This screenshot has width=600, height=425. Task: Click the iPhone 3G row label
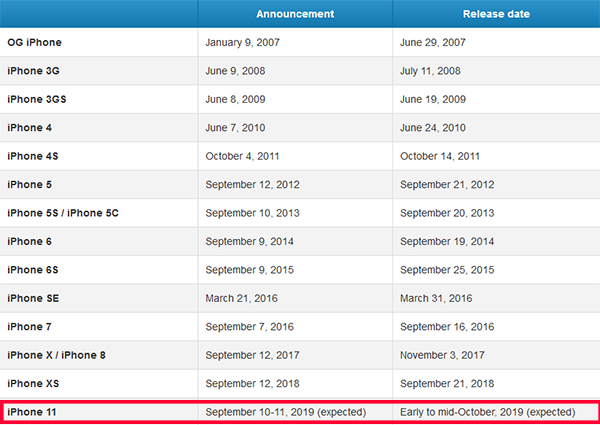coord(35,72)
